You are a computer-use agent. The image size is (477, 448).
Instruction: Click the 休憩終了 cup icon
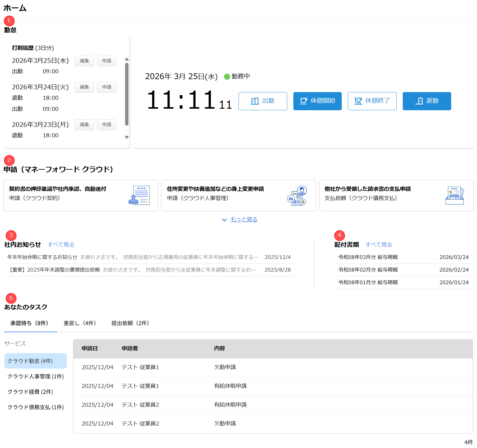358,101
